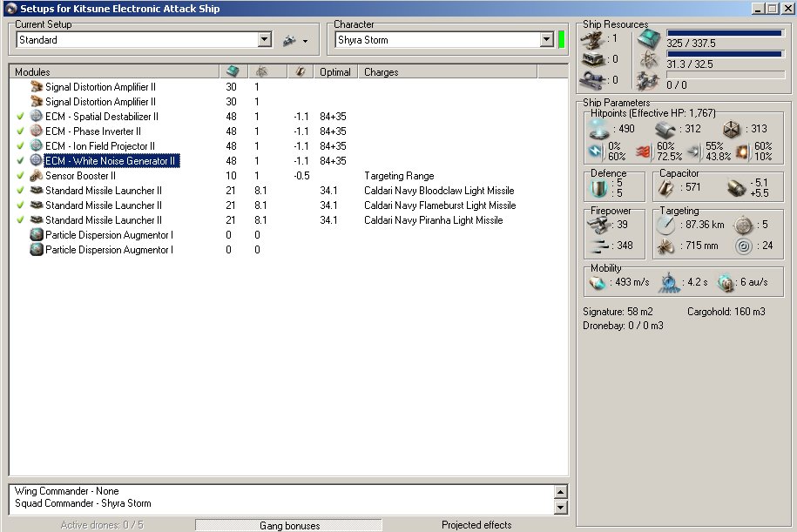Click the Charges column header

click(x=448, y=71)
